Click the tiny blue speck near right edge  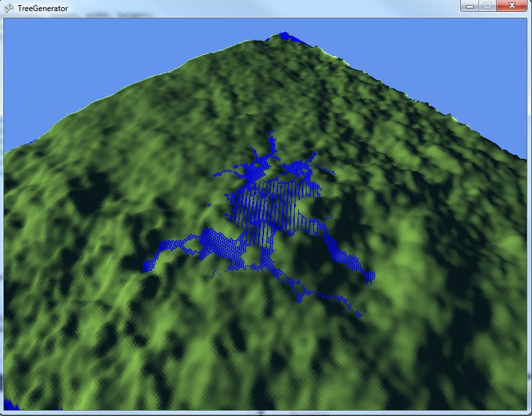496,246
